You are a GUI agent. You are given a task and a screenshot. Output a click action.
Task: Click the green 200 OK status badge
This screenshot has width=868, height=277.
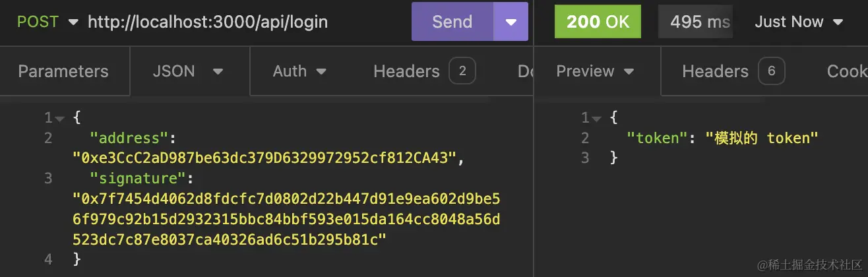pyautogui.click(x=598, y=22)
